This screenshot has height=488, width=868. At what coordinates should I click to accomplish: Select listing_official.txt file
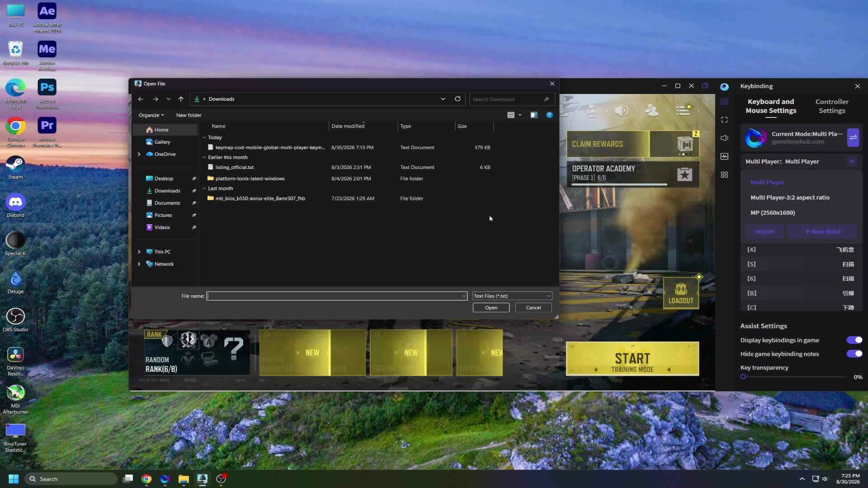point(349,167)
